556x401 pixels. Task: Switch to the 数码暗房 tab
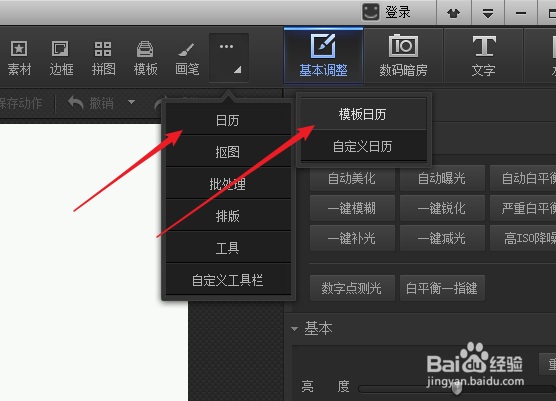point(403,56)
